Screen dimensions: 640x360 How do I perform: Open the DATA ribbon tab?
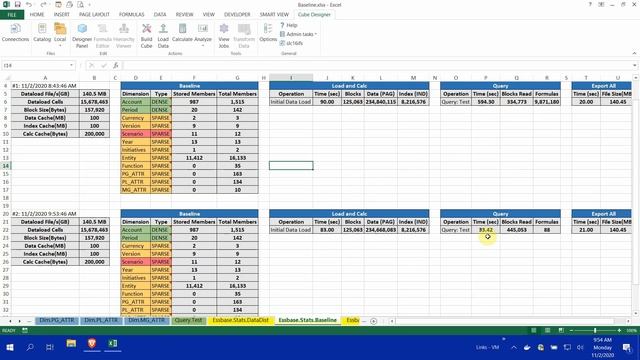160,15
